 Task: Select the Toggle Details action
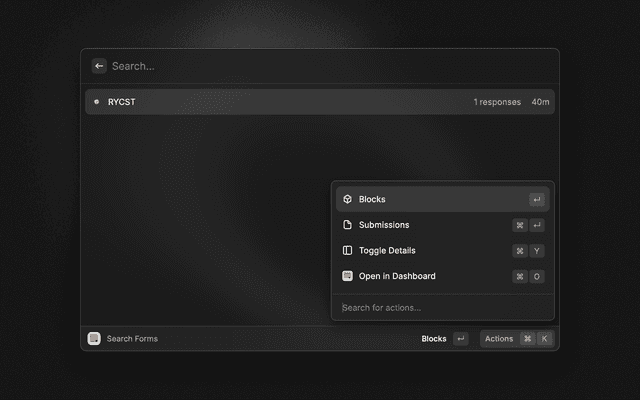[x=420, y=251]
